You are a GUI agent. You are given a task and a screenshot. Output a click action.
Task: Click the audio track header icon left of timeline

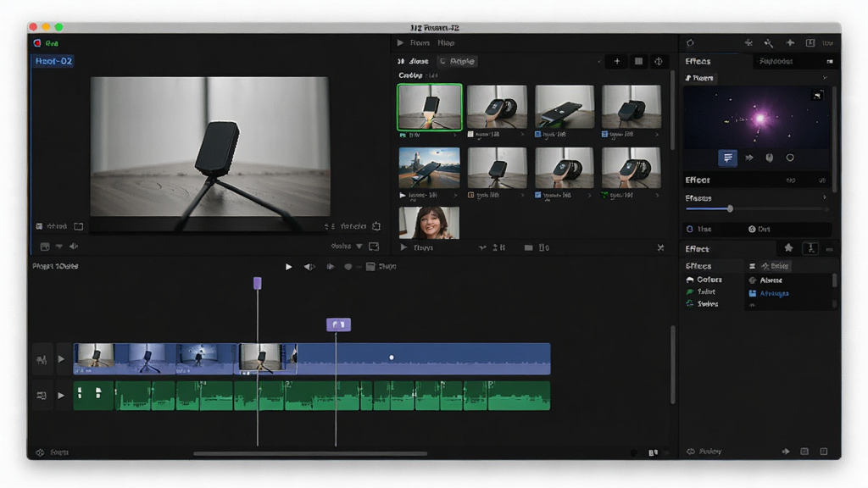point(42,396)
